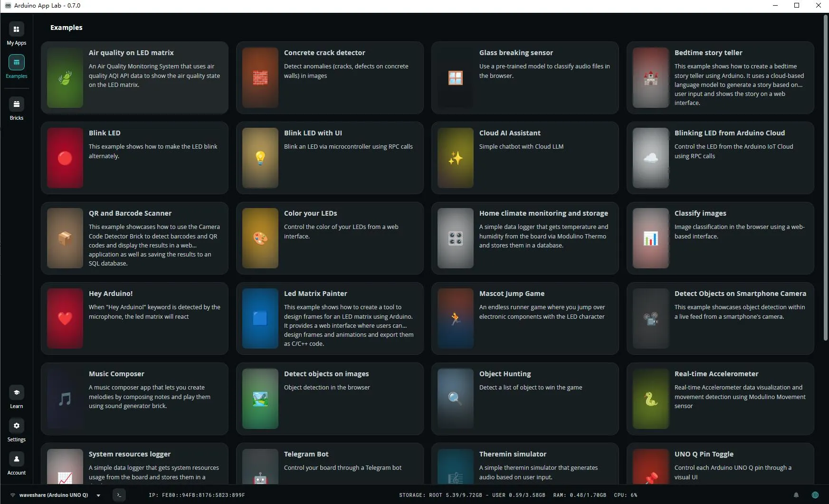Click the notifications bell icon

[796, 495]
